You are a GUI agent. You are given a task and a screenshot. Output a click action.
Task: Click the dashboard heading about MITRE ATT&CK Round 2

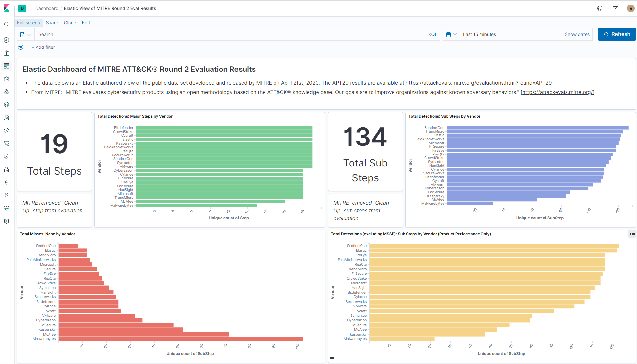139,69
